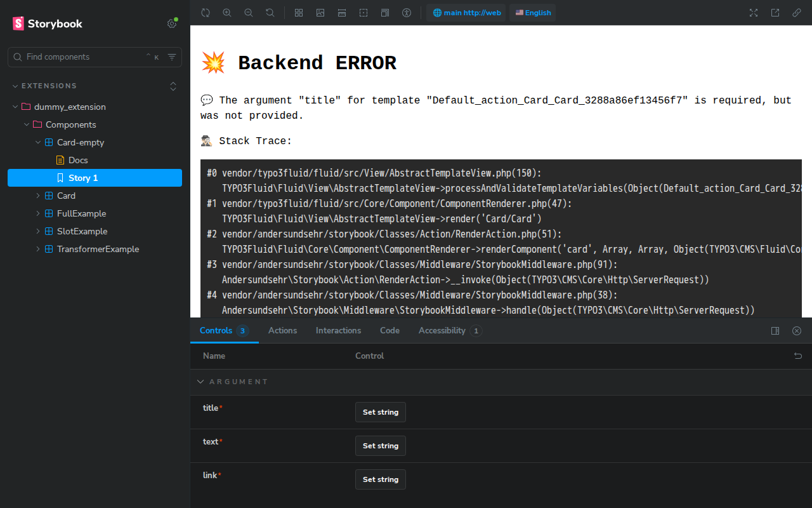The height and width of the screenshot is (508, 812).
Task: Click stack trace line #1 ComponentRenderer.php(47)
Action: 390,203
